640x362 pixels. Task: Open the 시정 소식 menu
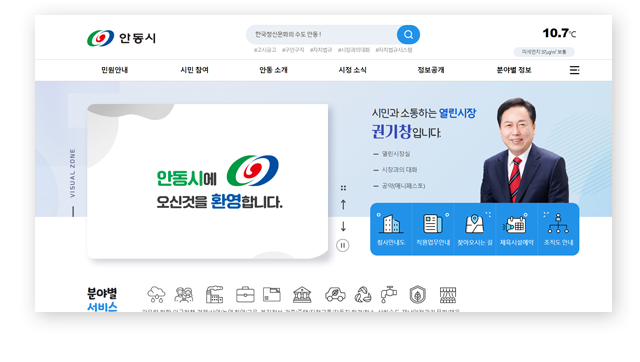[353, 70]
